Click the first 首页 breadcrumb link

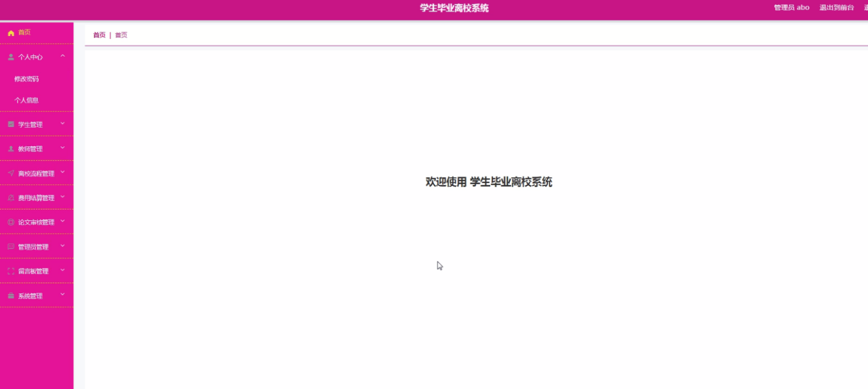pos(99,35)
